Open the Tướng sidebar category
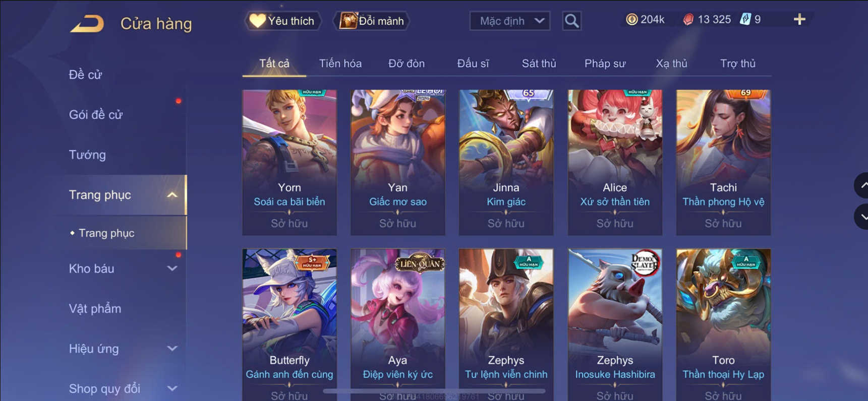The height and width of the screenshot is (401, 868). (x=87, y=155)
